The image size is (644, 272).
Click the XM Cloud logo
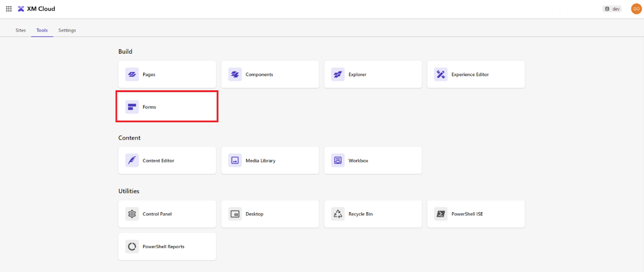tap(21, 9)
